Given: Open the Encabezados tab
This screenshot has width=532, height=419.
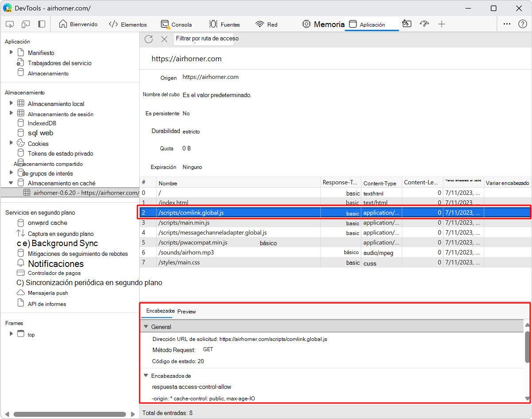Looking at the screenshot, I should click(160, 311).
